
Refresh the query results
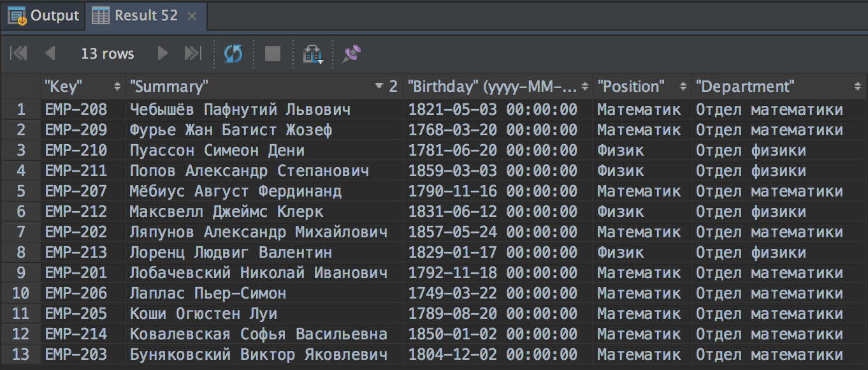click(x=235, y=54)
